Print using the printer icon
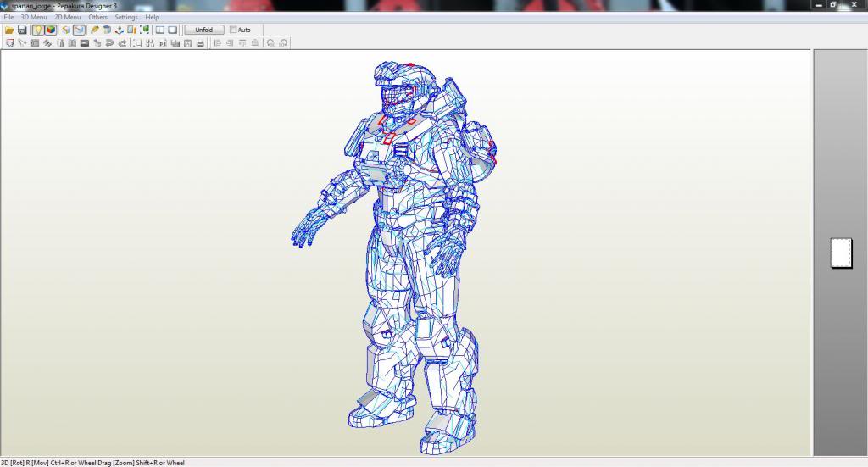Screen dimensions: 868x467 (200, 43)
